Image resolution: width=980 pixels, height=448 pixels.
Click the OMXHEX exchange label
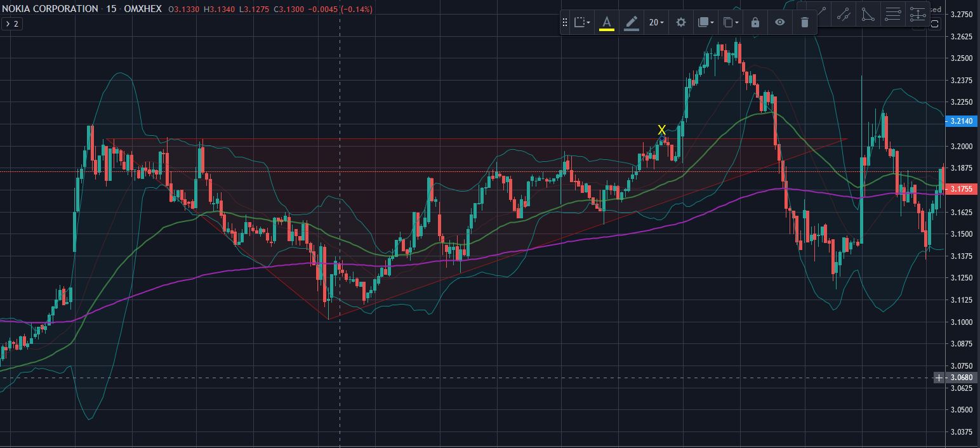pyautogui.click(x=143, y=9)
